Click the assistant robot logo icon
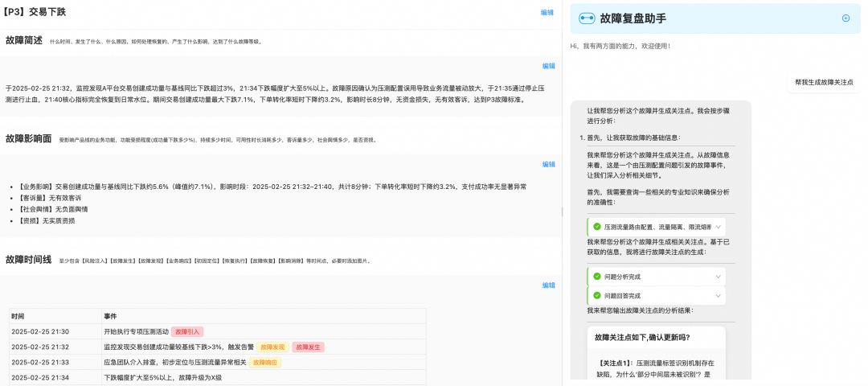Viewport: 868px width, 386px height. [x=587, y=18]
